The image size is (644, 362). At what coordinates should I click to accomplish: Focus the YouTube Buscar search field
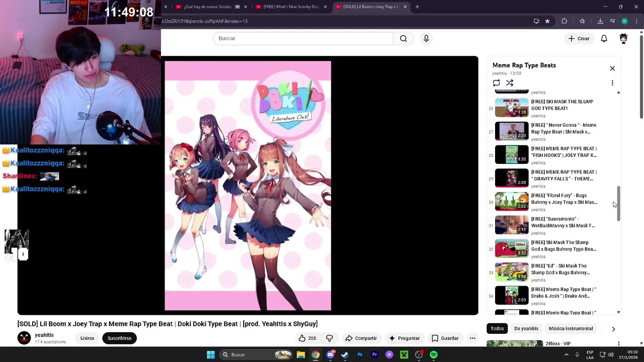[303, 38]
